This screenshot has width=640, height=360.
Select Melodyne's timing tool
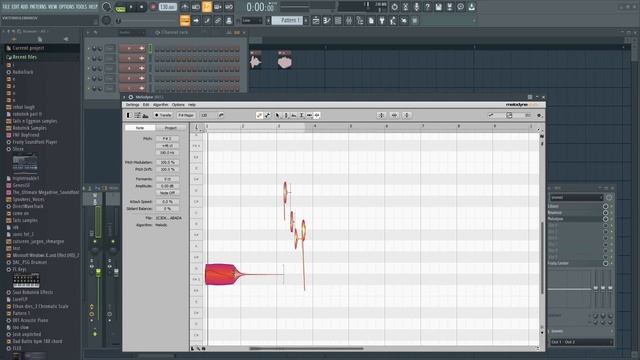point(309,116)
